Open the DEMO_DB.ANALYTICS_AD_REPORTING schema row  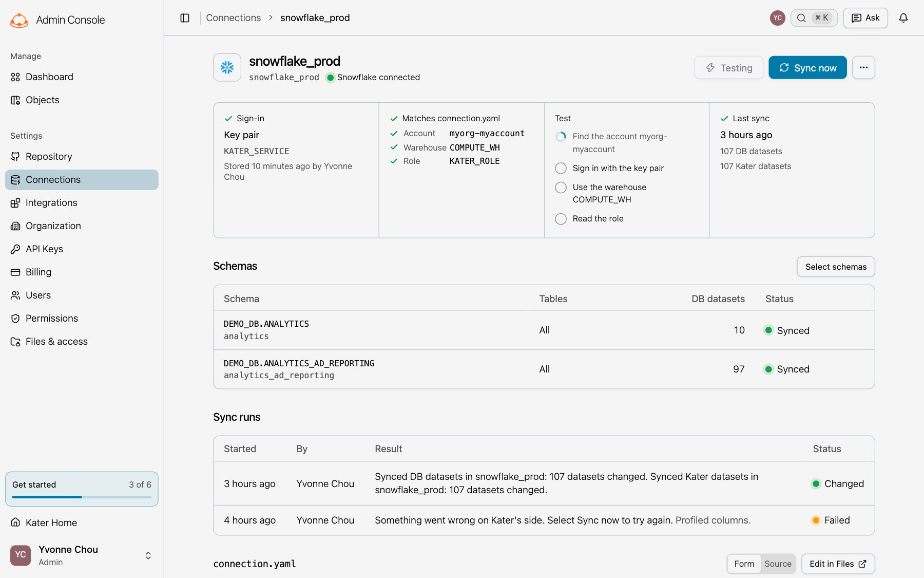click(x=544, y=369)
